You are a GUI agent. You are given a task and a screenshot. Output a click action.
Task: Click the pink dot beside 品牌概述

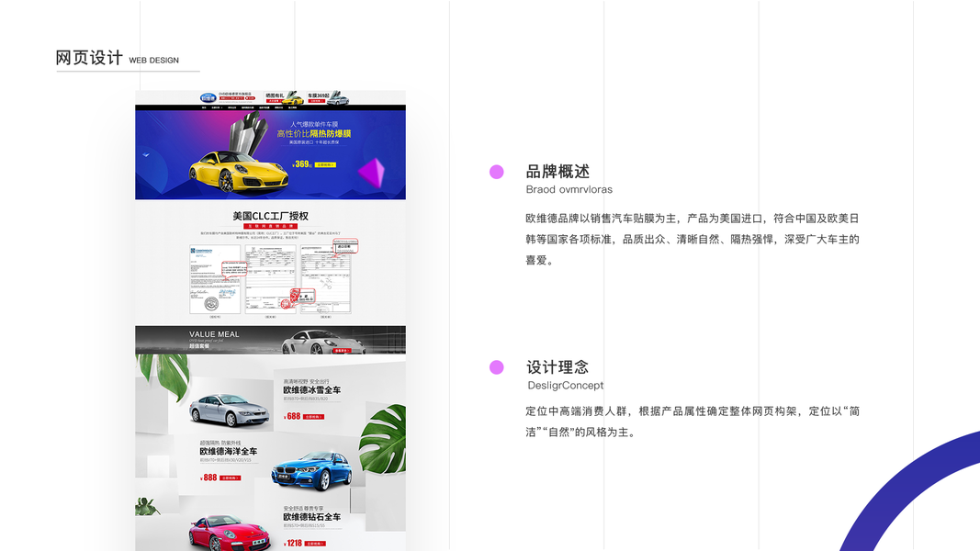point(496,172)
